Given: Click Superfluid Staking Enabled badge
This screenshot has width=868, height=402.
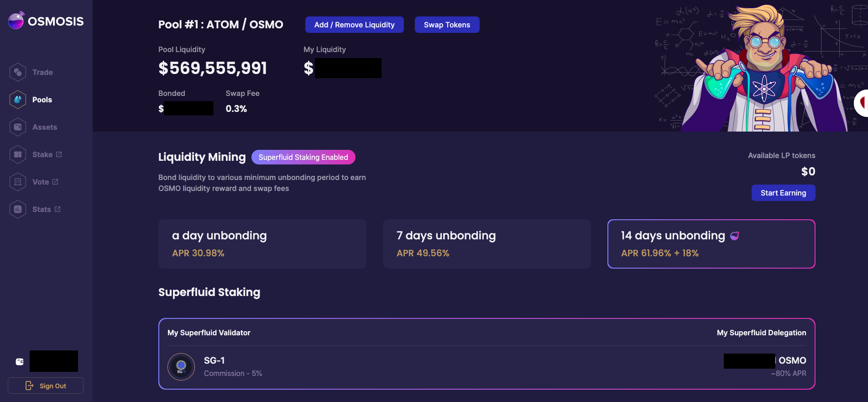Looking at the screenshot, I should [x=303, y=157].
